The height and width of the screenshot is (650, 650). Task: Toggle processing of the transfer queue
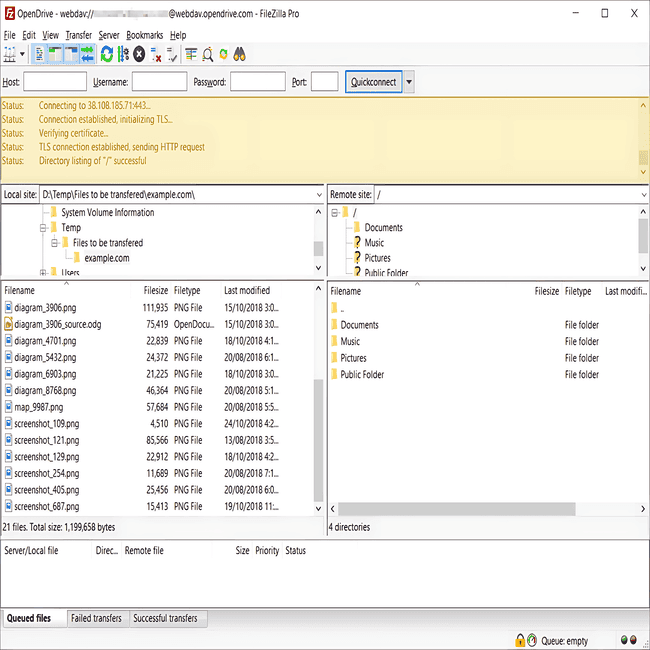pos(123,54)
